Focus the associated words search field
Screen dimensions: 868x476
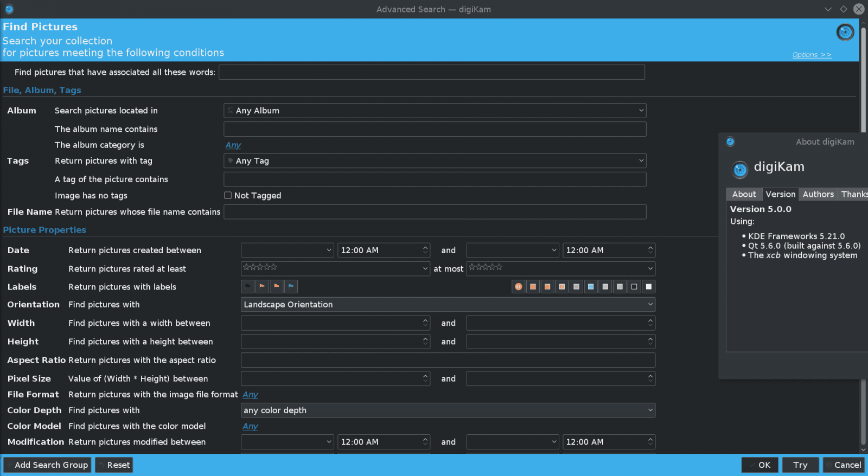click(432, 72)
